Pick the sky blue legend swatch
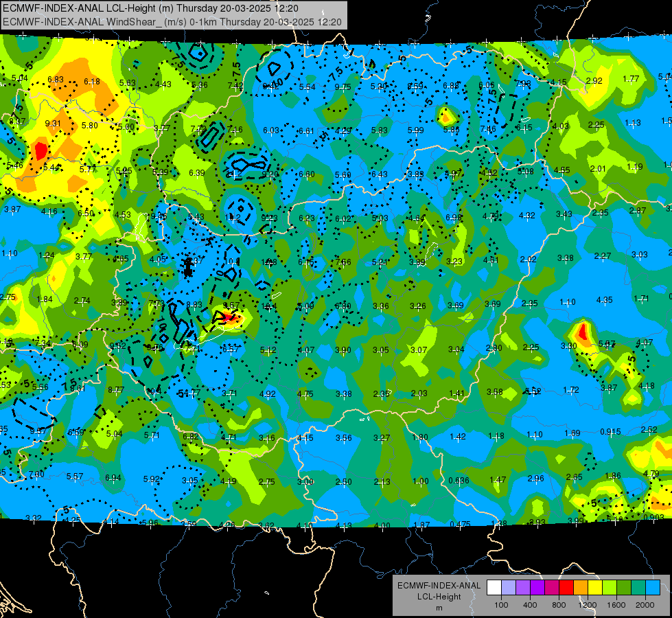Screen dimensions: 672x618 pos(653,588)
